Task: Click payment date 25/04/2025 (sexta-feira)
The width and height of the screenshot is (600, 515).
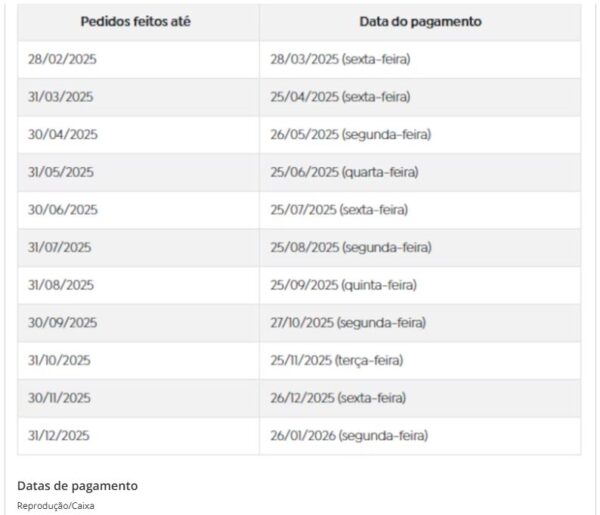Action: (340, 97)
